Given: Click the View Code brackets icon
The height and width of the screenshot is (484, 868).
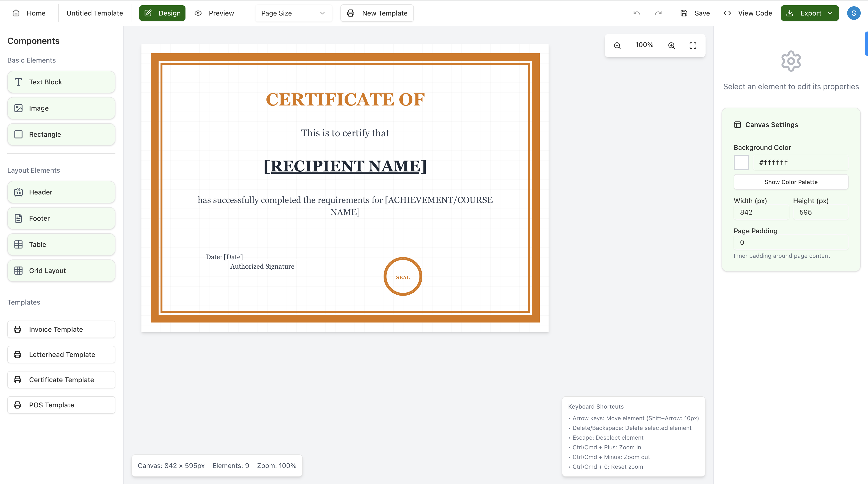Looking at the screenshot, I should pyautogui.click(x=727, y=13).
